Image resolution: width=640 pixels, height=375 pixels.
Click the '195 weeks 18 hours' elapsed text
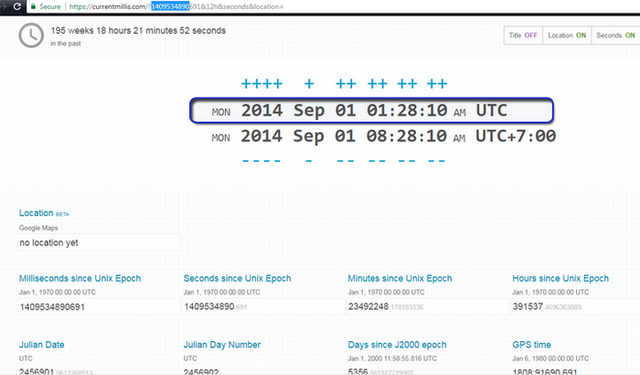[138, 31]
